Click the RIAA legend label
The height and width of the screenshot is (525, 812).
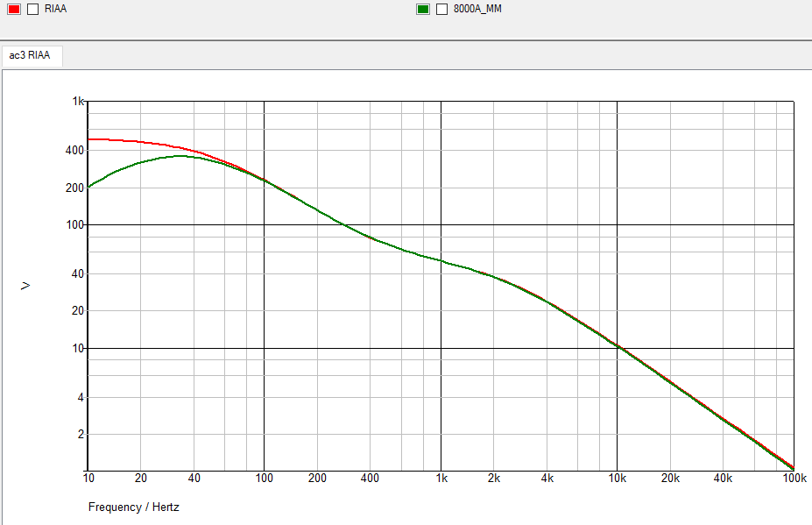pyautogui.click(x=55, y=9)
